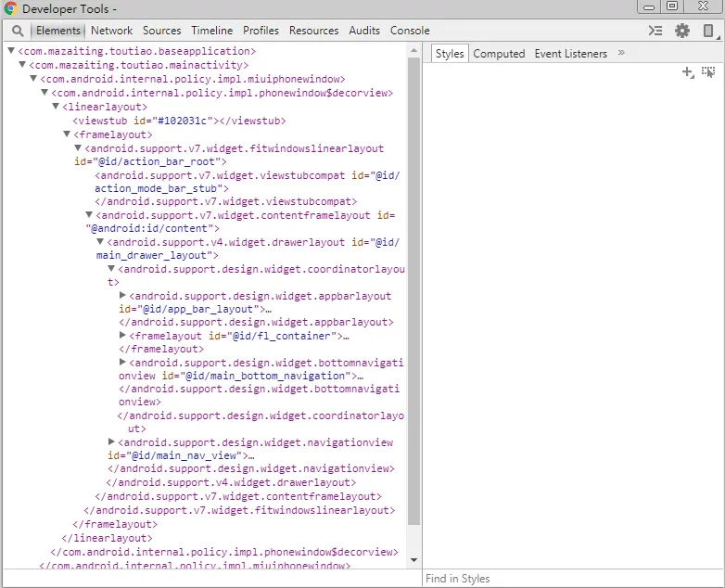The image size is (725, 588).
Task: Select the closing viewstubcompat tag
Action: tap(225, 201)
